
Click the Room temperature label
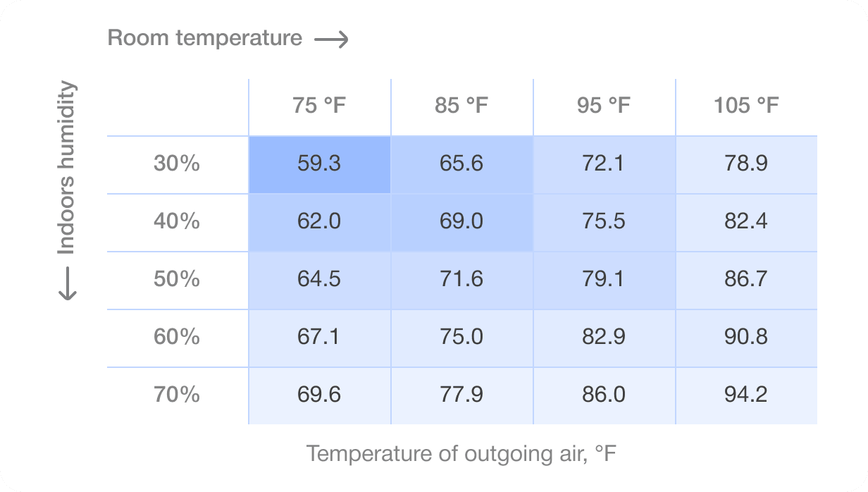pos(204,38)
